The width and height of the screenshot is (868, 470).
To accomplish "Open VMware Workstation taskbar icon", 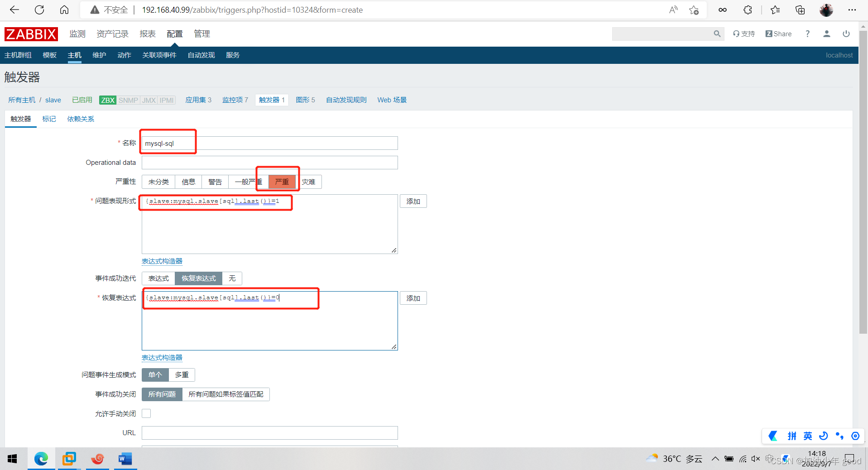I will coord(69,459).
